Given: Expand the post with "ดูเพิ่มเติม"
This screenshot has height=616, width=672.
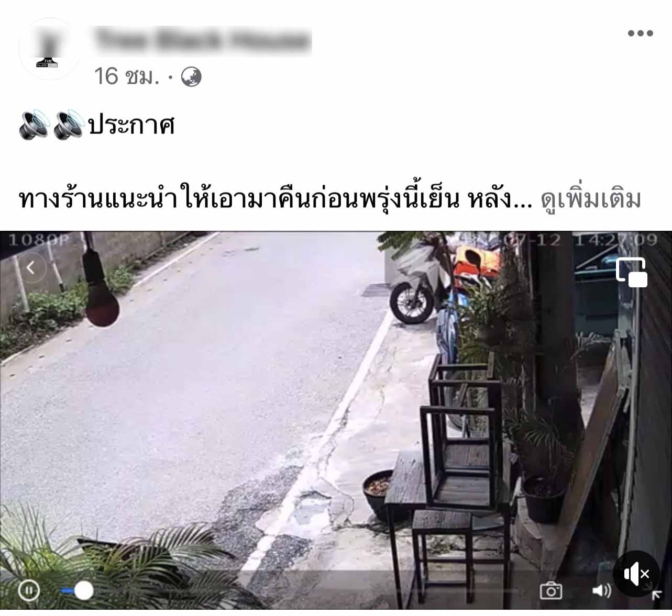Looking at the screenshot, I should coord(591,199).
